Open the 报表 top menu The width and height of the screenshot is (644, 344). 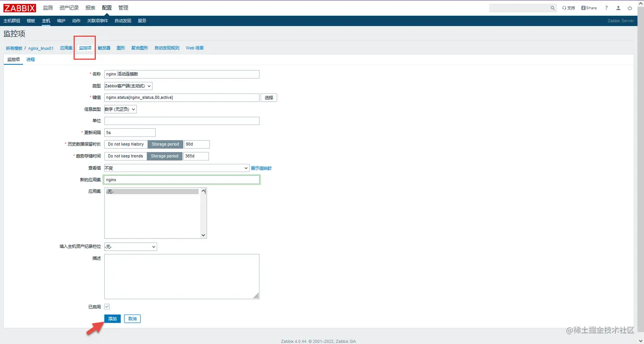[90, 8]
